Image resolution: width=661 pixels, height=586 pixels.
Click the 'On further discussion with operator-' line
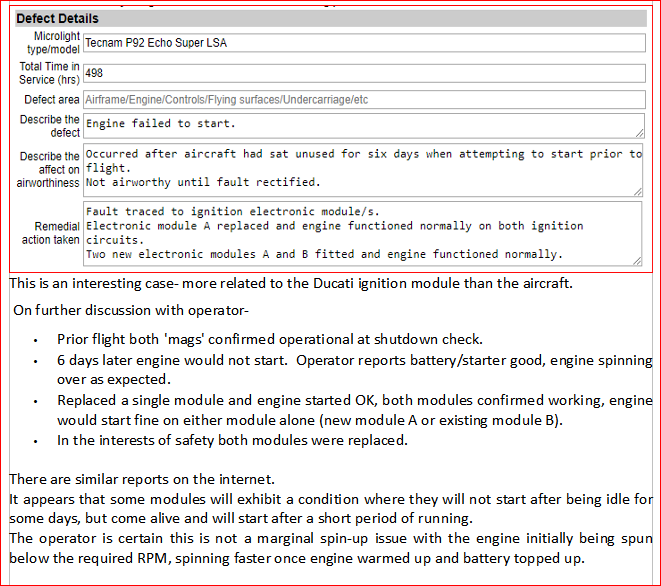131,310
